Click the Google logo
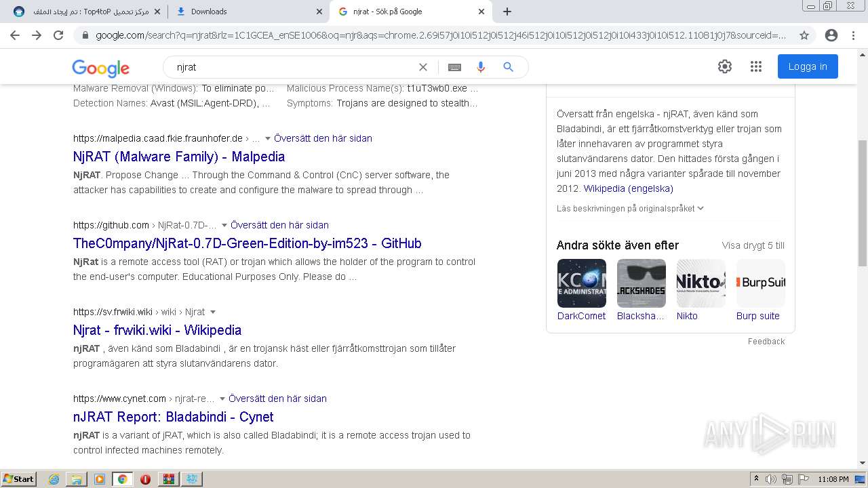Image resolution: width=868 pixels, height=488 pixels. click(x=100, y=68)
